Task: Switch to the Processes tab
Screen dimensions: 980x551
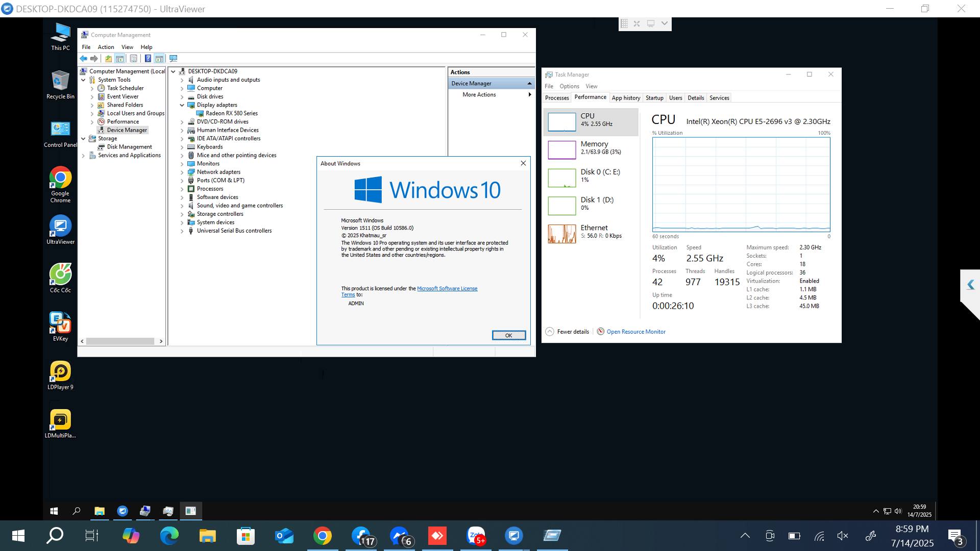Action: click(x=557, y=98)
